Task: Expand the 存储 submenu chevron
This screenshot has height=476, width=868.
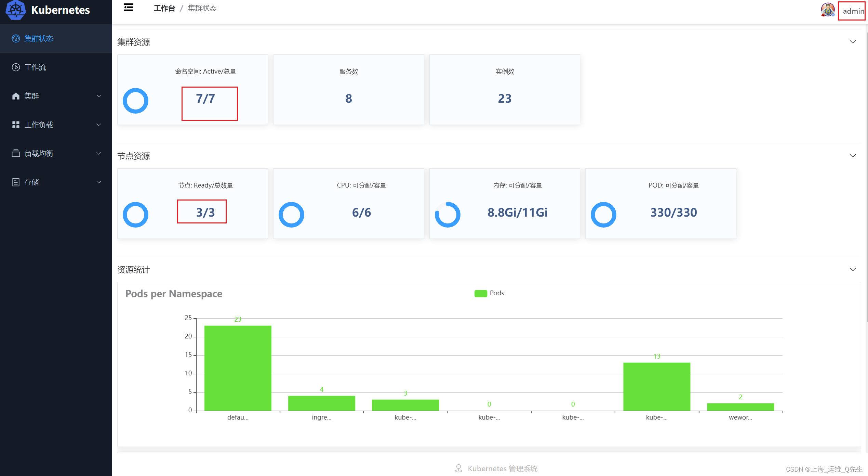Action: pyautogui.click(x=99, y=182)
